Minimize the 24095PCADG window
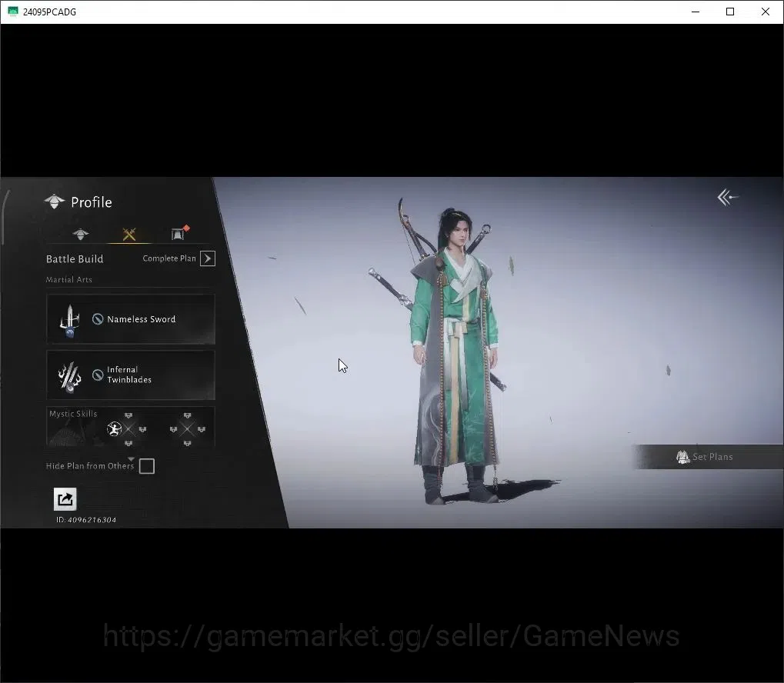Image resolution: width=784 pixels, height=683 pixels. pyautogui.click(x=695, y=12)
